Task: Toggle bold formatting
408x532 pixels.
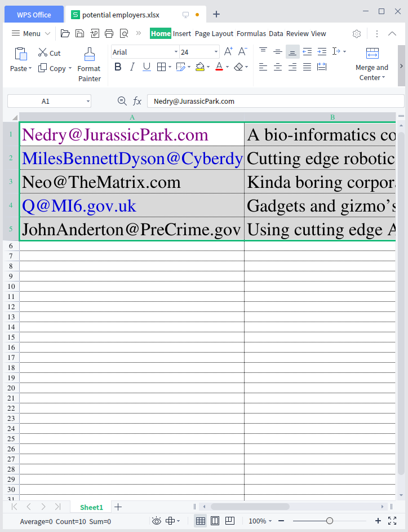Action: pyautogui.click(x=118, y=67)
